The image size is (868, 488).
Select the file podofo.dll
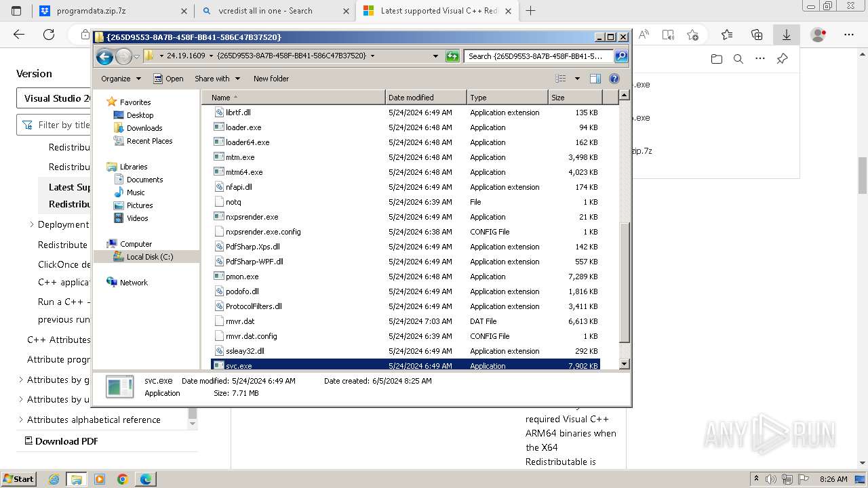pos(242,291)
